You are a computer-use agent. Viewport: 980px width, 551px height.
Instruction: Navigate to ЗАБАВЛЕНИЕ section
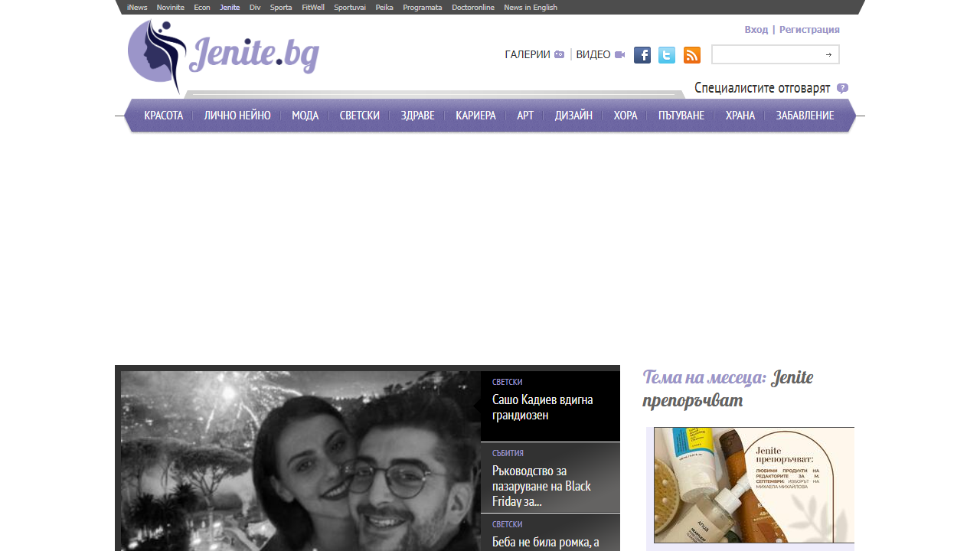click(x=805, y=116)
